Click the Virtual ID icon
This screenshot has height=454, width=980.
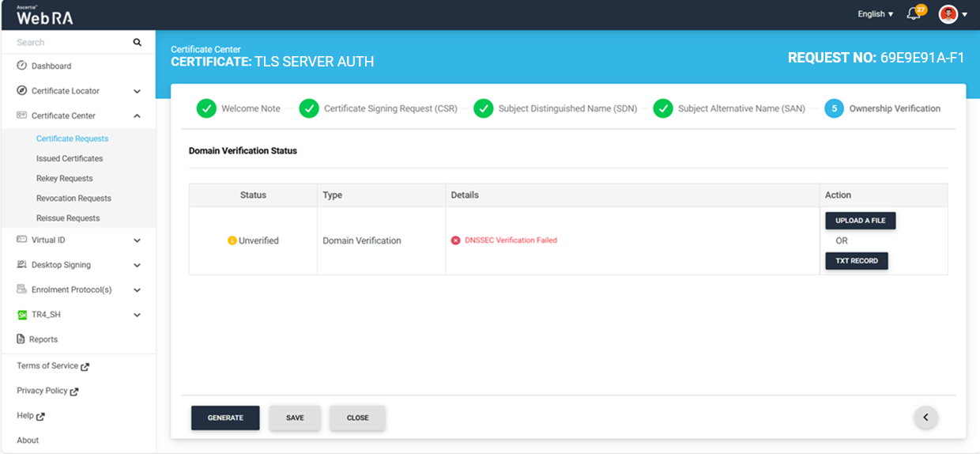[22, 240]
